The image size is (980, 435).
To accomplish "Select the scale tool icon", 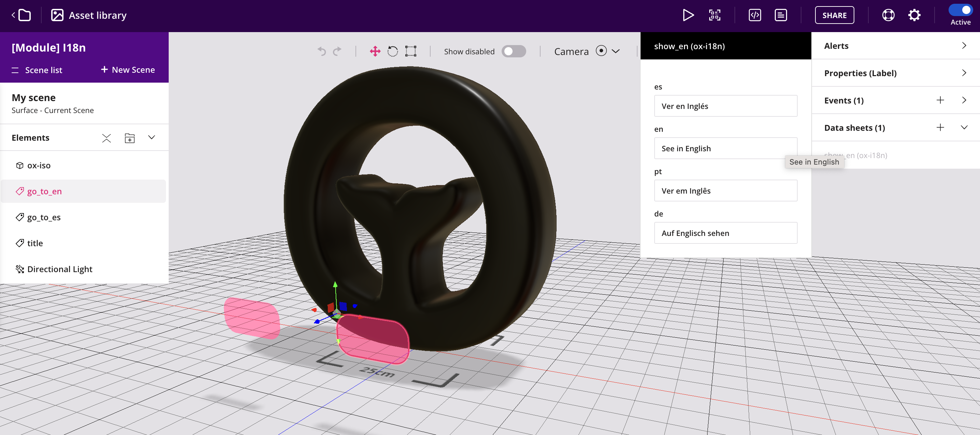I will click(411, 51).
